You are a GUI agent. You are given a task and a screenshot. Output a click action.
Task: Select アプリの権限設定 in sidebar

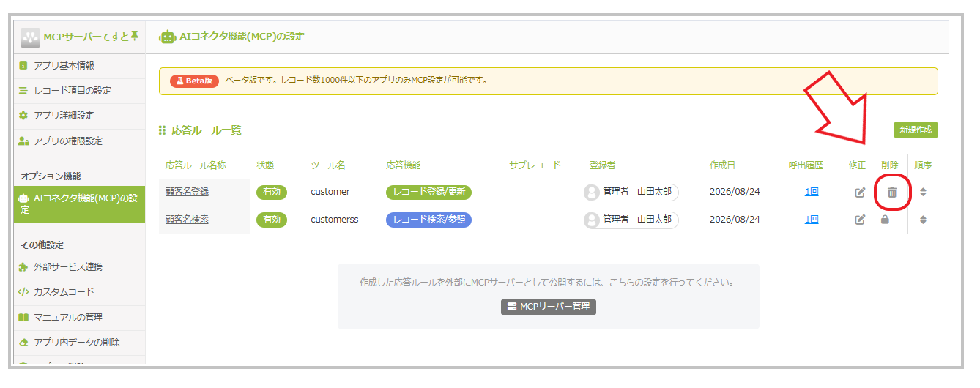click(79, 141)
